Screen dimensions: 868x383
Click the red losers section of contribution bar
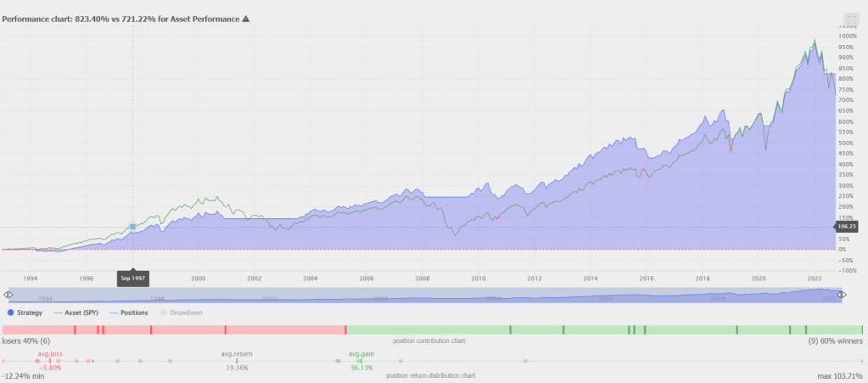coord(170,329)
